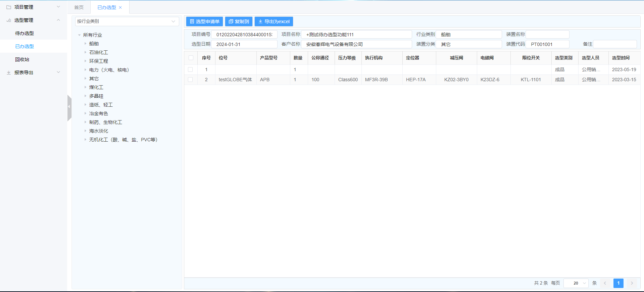Viewport: 644px width, 292px height.
Task: Close the 已办选型 tab
Action: point(120,7)
